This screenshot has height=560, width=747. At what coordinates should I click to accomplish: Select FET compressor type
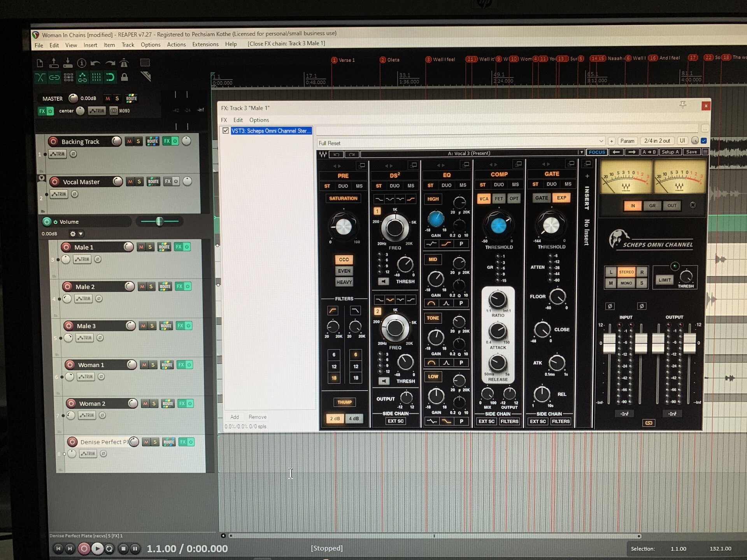499,199
